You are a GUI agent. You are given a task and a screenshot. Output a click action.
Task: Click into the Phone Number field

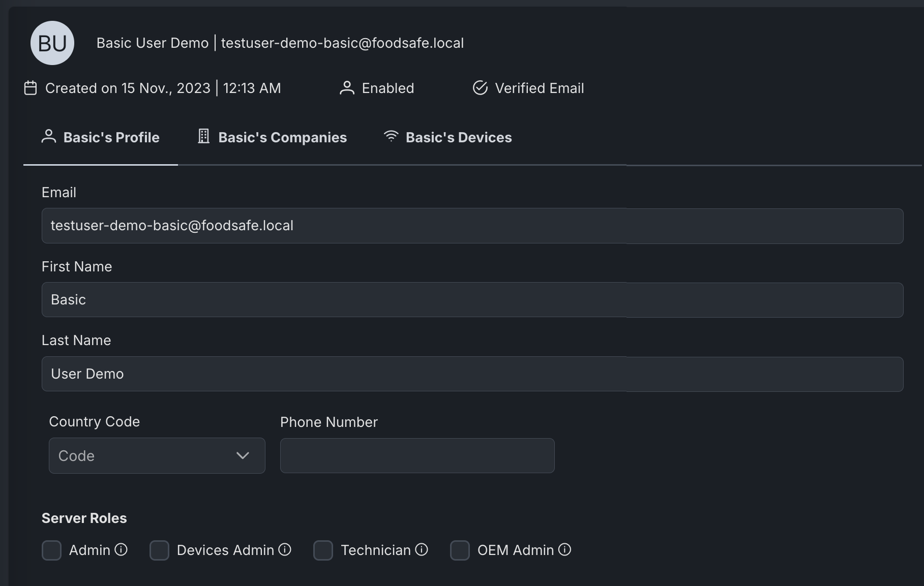[416, 455]
